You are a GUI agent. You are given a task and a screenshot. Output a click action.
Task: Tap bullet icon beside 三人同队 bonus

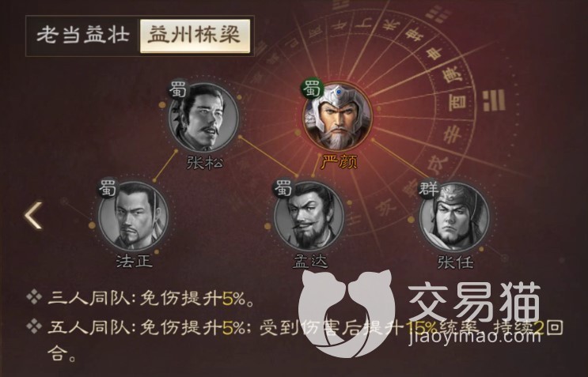coord(34,298)
